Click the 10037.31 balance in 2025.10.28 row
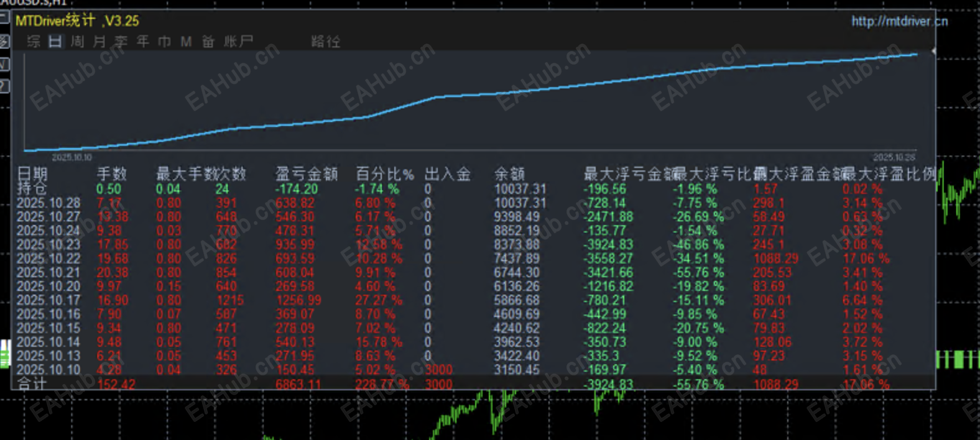Image resolution: width=980 pixels, height=440 pixels. click(520, 203)
